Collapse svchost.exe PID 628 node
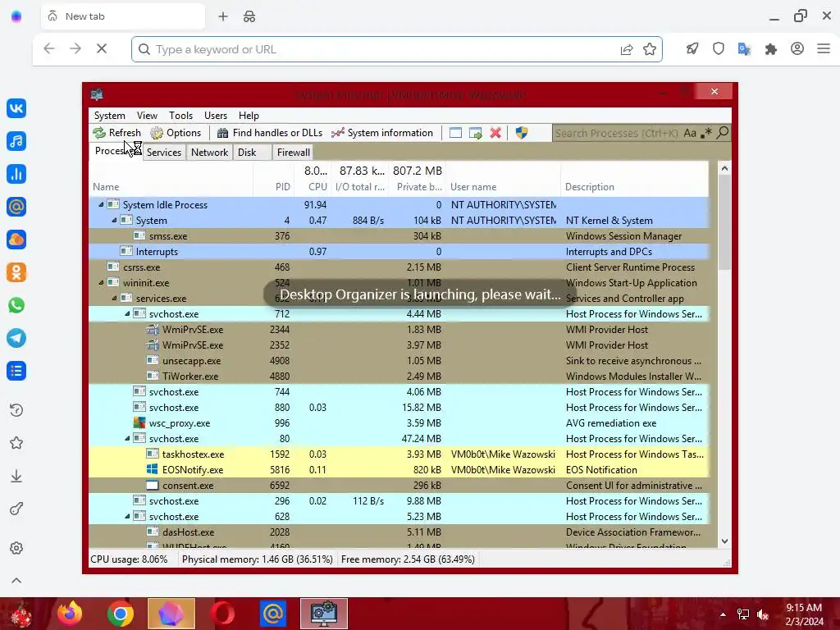The height and width of the screenshot is (630, 840). (x=127, y=517)
